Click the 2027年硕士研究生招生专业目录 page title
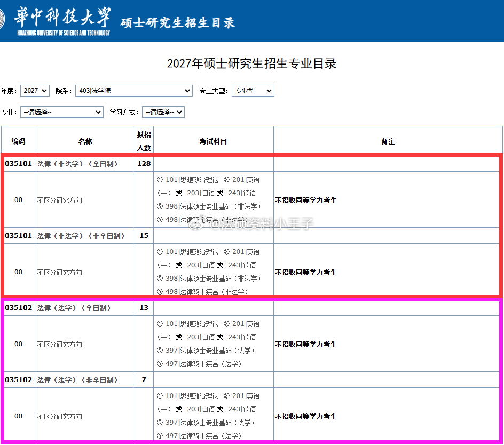This screenshot has width=504, height=445. click(x=251, y=63)
